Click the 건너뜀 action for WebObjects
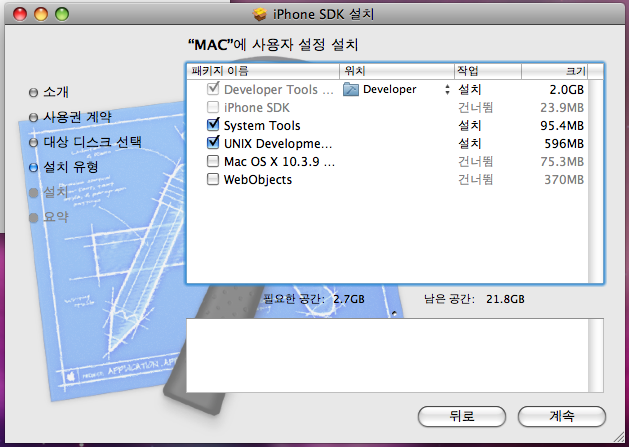Viewport: 629px width, 447px height. (475, 180)
